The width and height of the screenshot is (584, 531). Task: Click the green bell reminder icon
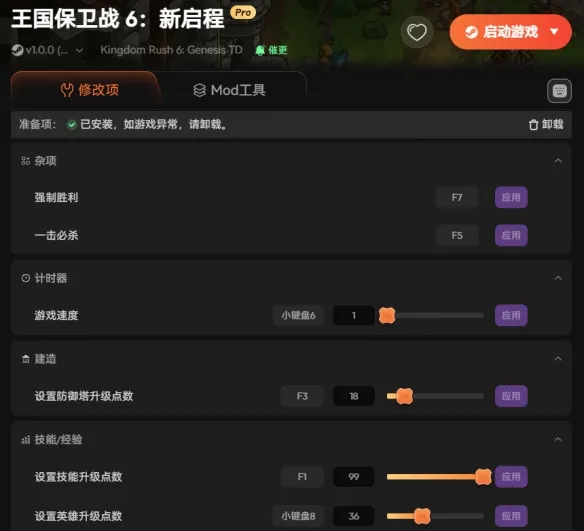[x=260, y=50]
